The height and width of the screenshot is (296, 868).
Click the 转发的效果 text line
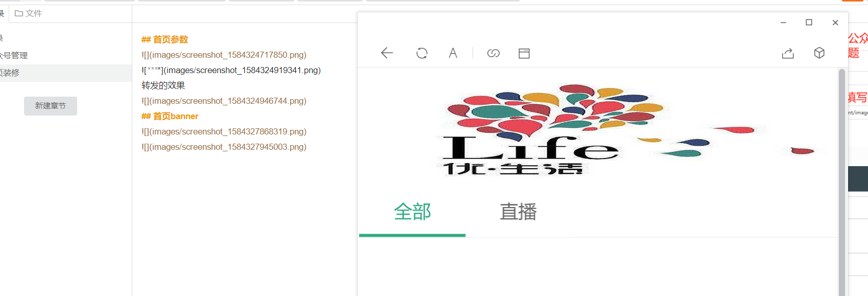click(x=163, y=85)
